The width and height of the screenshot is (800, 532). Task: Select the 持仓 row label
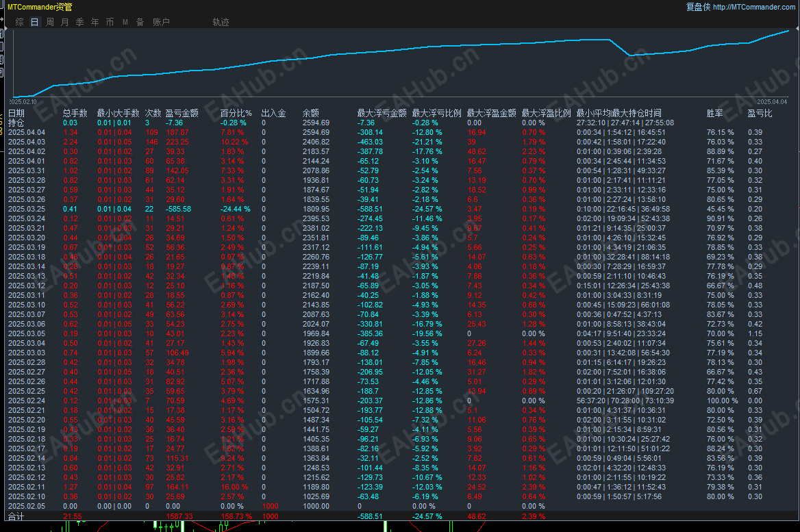(x=16, y=123)
